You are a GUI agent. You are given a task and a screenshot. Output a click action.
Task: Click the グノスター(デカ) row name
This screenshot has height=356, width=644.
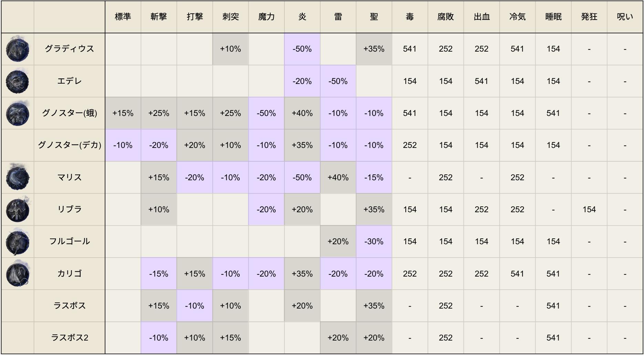click(x=70, y=145)
